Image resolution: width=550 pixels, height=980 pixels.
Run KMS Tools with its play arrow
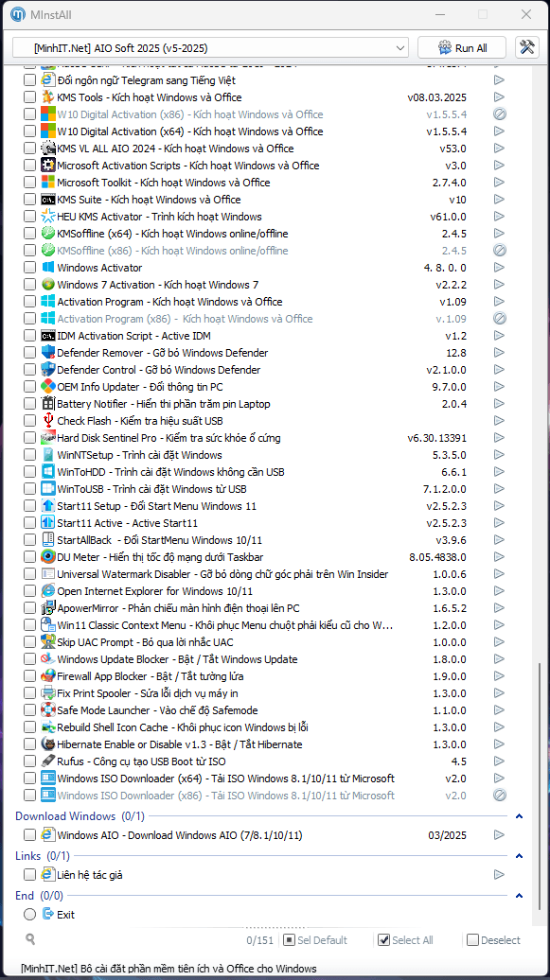499,96
